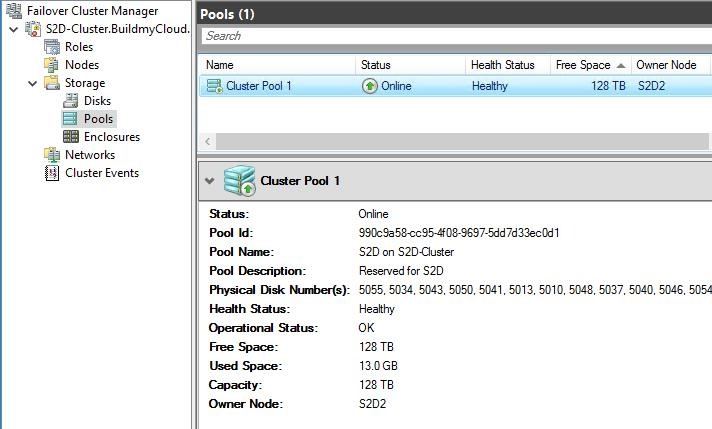Select the Cluster Pool 1 name cell

[259, 86]
